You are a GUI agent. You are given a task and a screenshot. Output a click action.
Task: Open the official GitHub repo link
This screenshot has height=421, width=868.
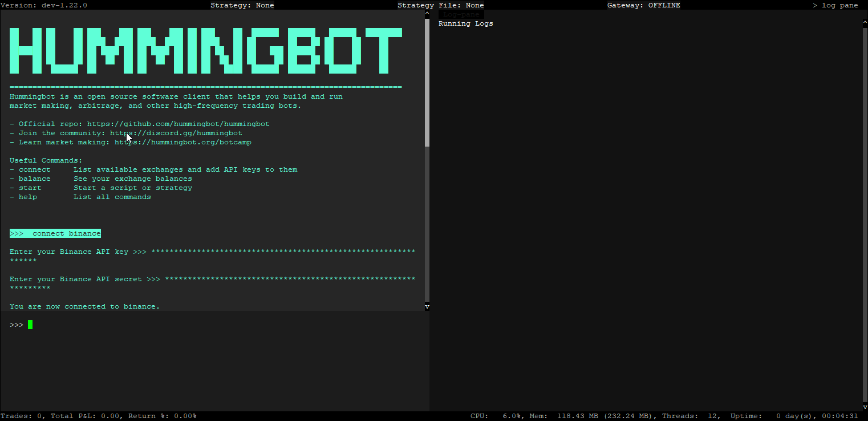178,124
